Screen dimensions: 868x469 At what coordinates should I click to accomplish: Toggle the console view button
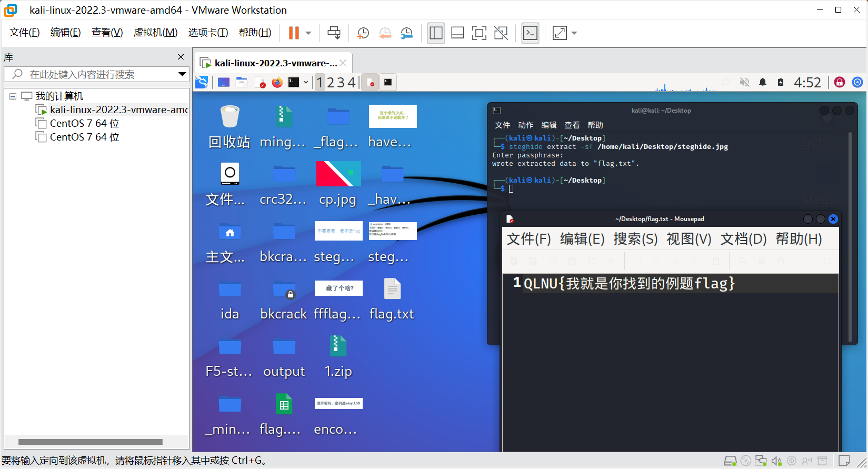tap(530, 33)
